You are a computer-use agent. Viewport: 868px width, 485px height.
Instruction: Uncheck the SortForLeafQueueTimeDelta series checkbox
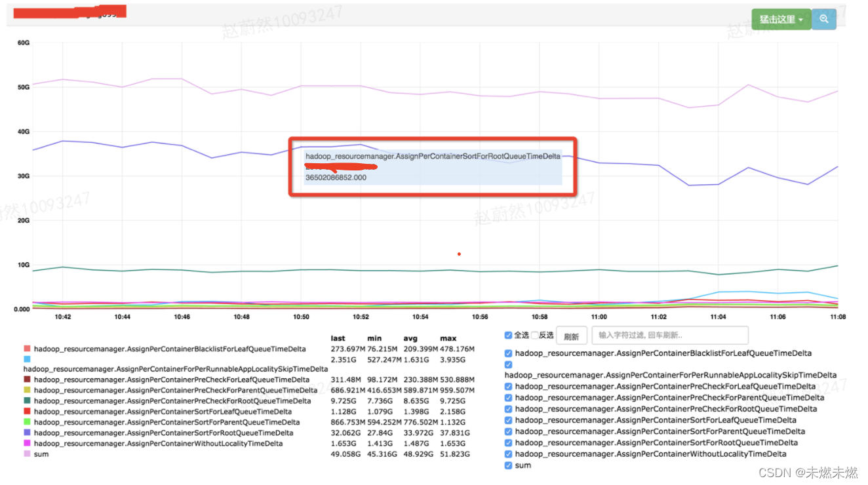pos(509,420)
